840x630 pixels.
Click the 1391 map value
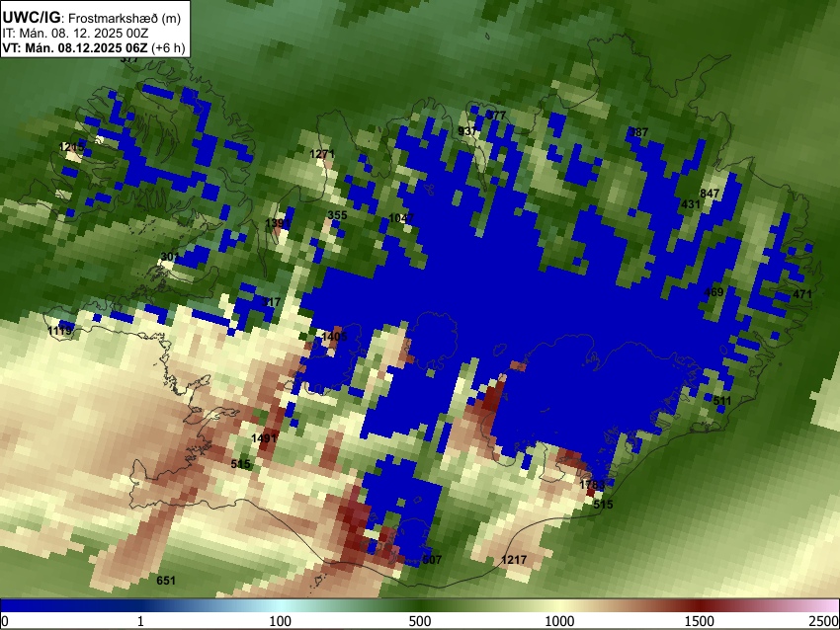[x=278, y=223]
